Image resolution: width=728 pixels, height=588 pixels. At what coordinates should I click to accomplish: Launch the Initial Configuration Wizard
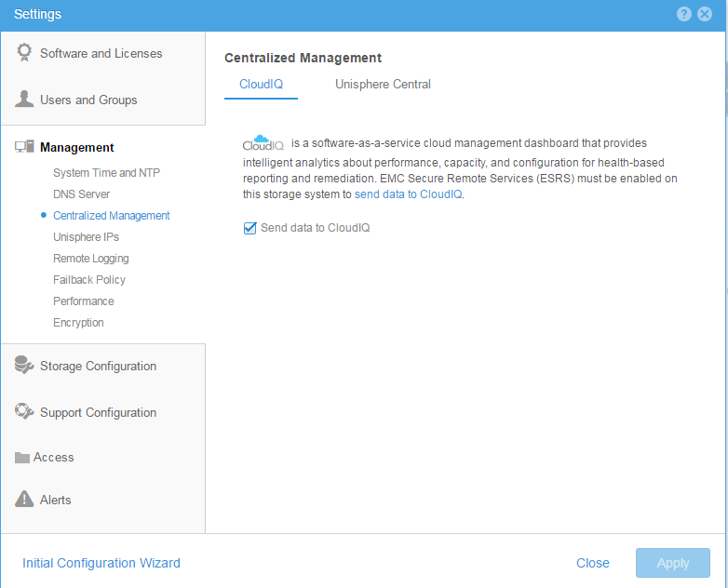point(101,563)
